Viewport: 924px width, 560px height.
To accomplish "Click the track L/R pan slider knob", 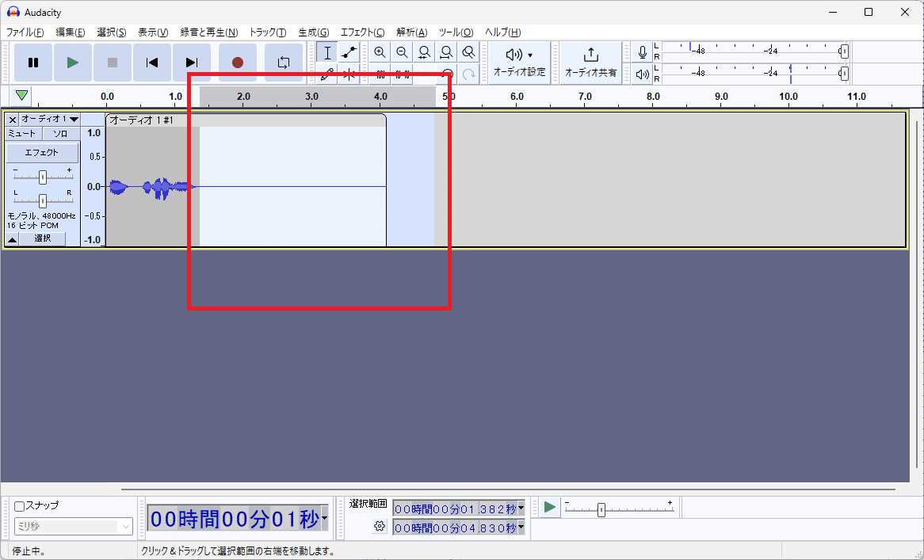I will pyautogui.click(x=43, y=201).
